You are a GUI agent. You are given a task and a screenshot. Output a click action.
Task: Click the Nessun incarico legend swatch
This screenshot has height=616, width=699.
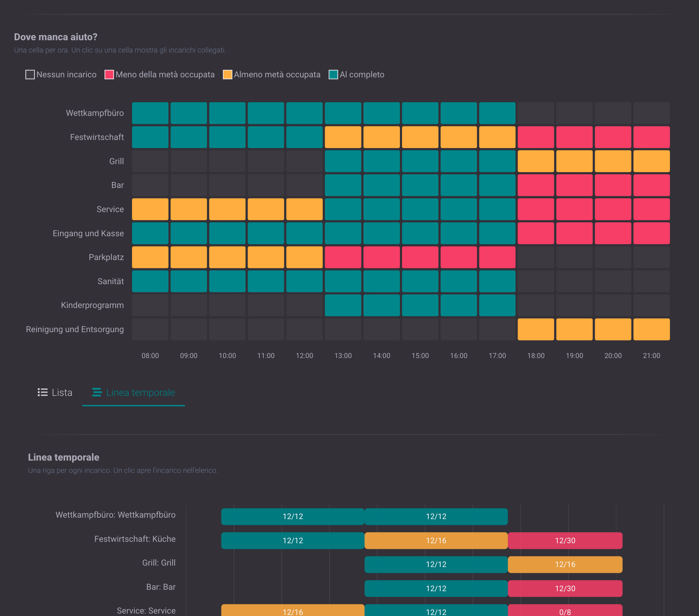30,75
